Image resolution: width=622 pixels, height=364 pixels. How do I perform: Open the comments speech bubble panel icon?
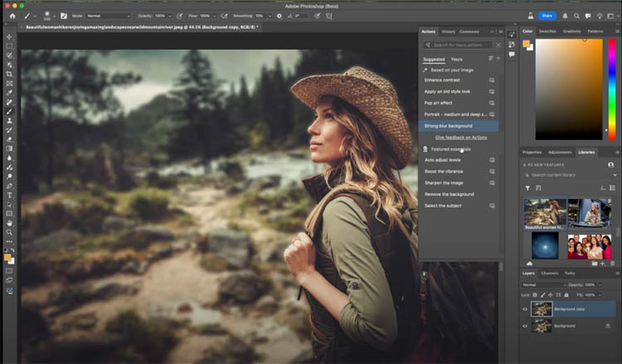512,55
